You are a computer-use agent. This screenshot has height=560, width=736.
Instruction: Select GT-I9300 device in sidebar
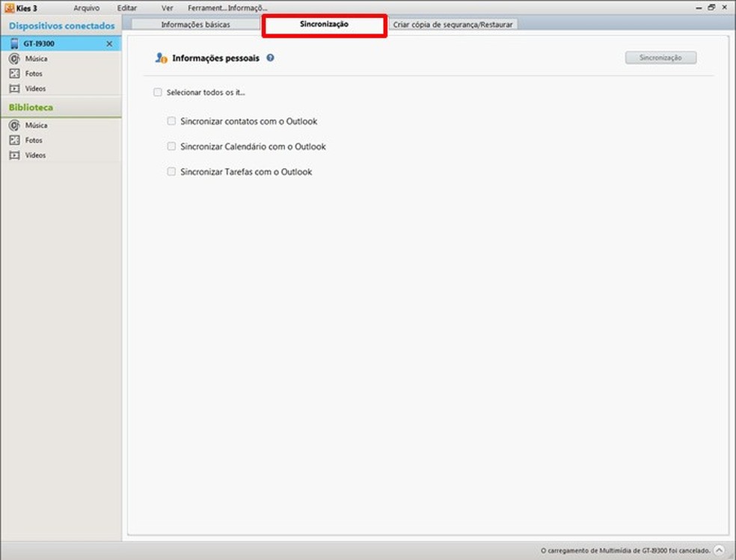61,43
